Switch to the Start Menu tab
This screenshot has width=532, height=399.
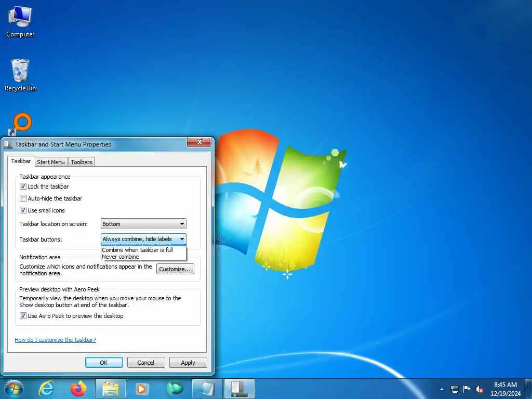pos(51,162)
